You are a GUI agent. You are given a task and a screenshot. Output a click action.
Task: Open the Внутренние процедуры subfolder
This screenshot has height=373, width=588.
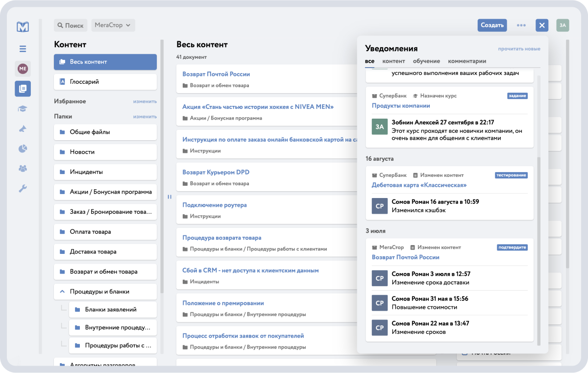click(113, 327)
